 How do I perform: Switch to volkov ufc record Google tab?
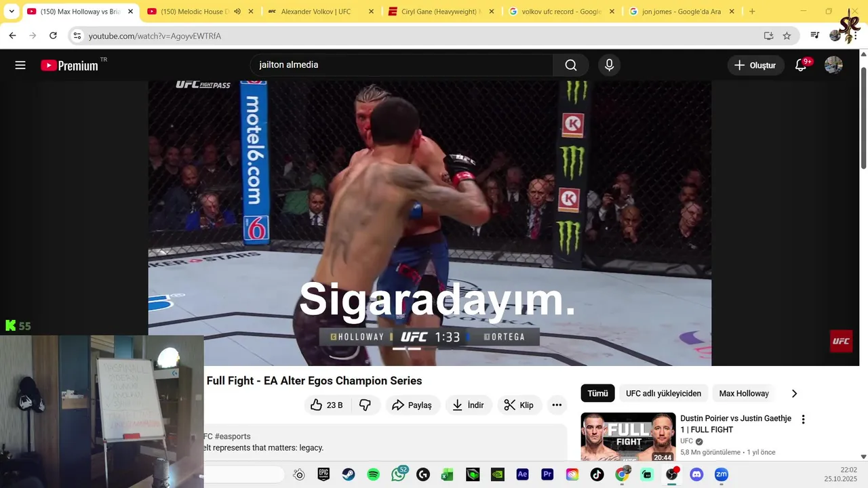(x=561, y=12)
